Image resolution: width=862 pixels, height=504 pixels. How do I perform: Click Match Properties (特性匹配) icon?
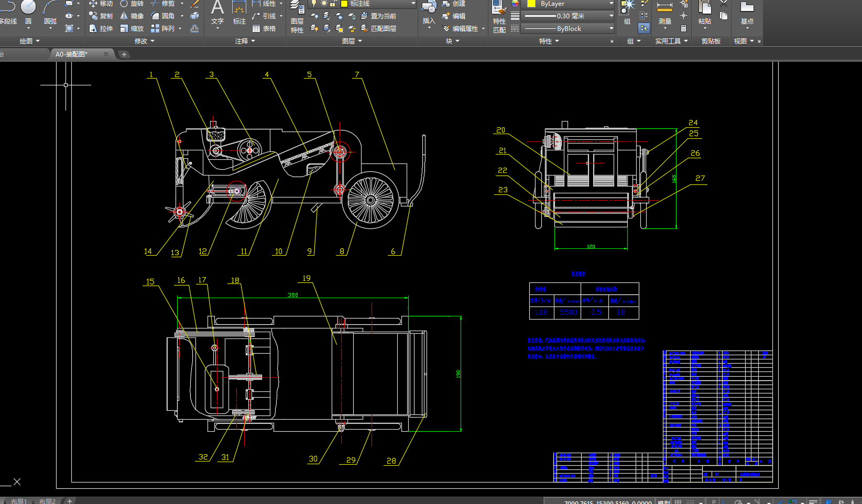coord(499,17)
